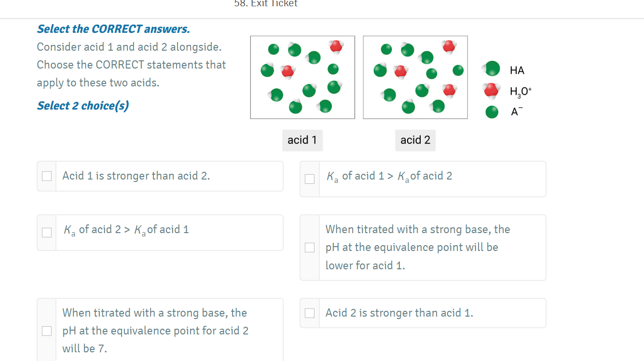644x361 pixels.
Task: Check "Acid 2 is stronger than acid 1"
Action: click(310, 313)
